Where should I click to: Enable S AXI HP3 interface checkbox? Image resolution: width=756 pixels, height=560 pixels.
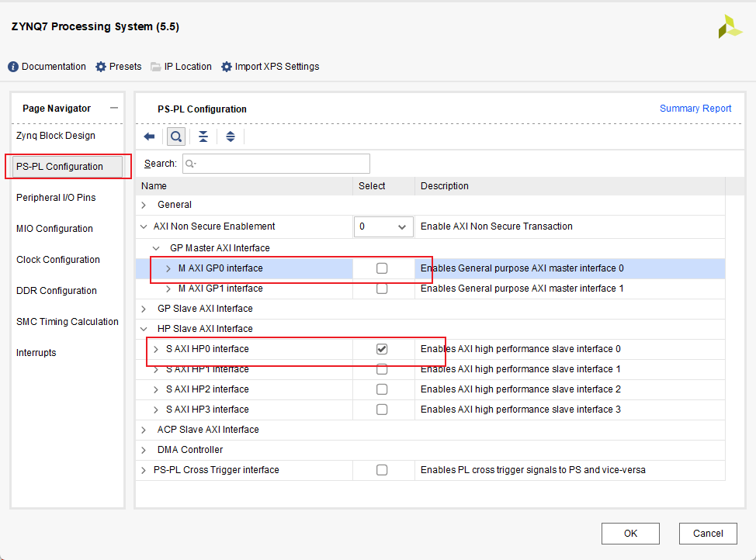point(382,410)
